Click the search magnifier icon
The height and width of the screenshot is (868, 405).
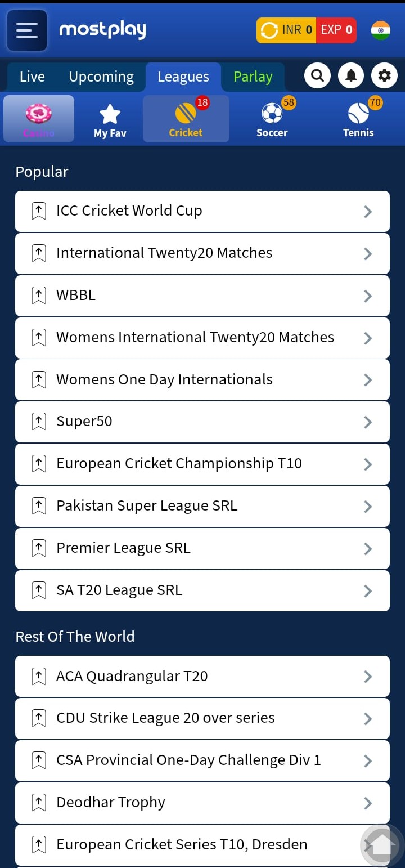tap(317, 75)
